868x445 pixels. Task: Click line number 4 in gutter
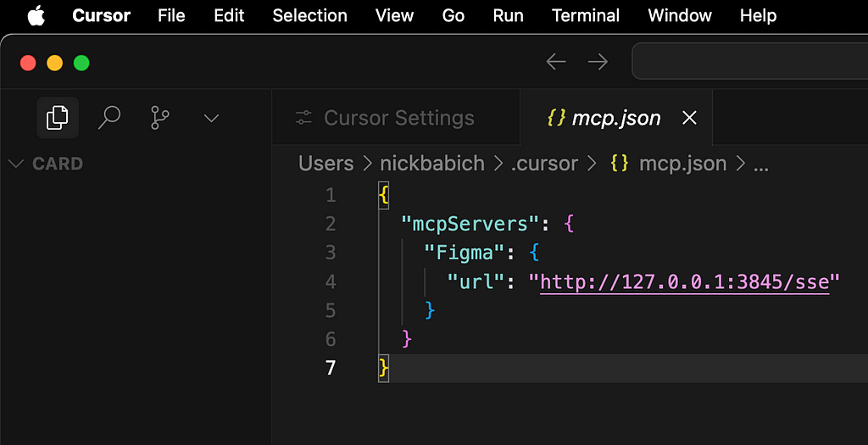[x=331, y=281]
